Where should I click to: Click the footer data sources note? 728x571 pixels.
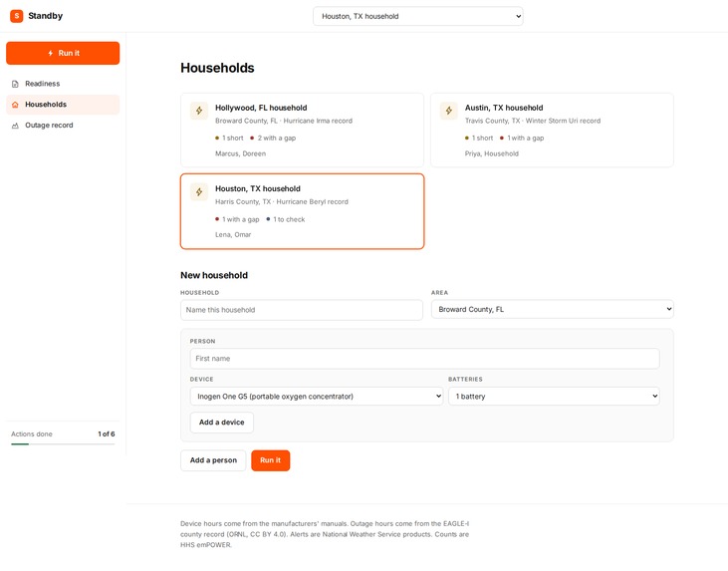pyautogui.click(x=325, y=534)
